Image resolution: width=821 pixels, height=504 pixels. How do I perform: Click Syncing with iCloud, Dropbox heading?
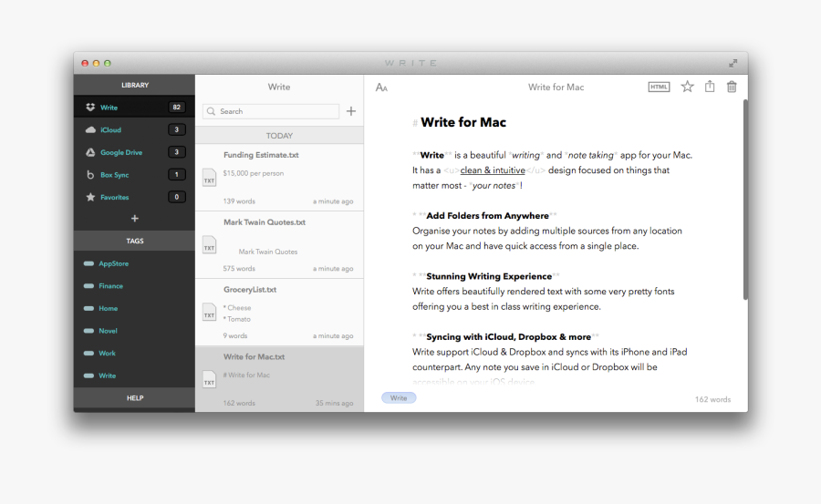(508, 337)
